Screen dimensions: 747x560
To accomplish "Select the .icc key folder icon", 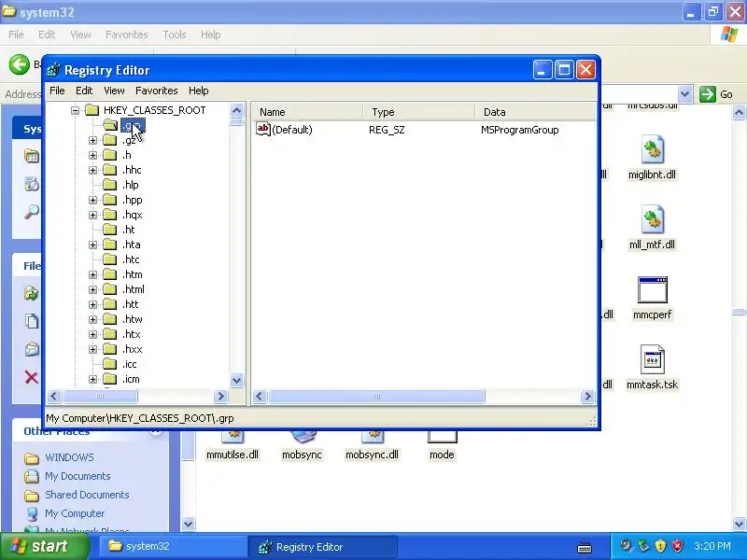I will pyautogui.click(x=110, y=364).
